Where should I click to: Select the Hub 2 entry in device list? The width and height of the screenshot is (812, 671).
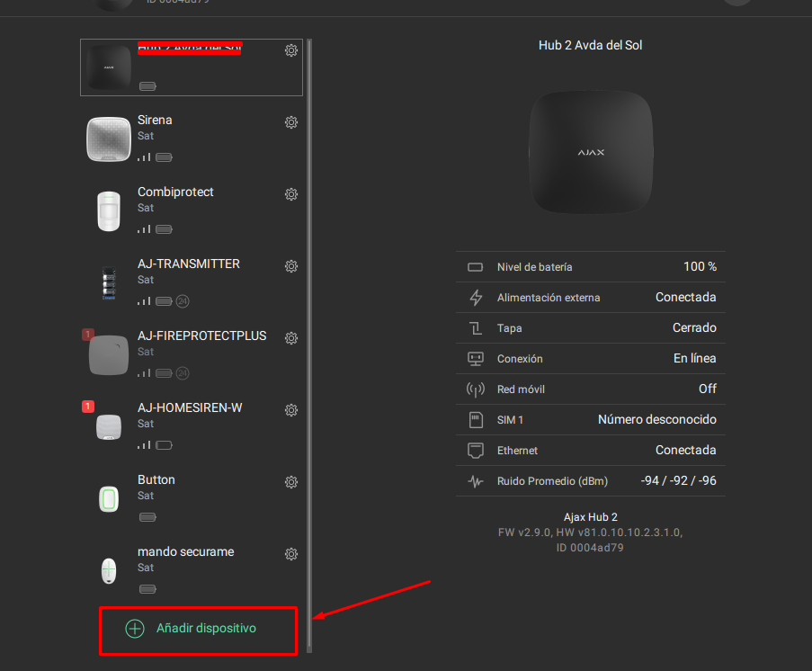192,67
